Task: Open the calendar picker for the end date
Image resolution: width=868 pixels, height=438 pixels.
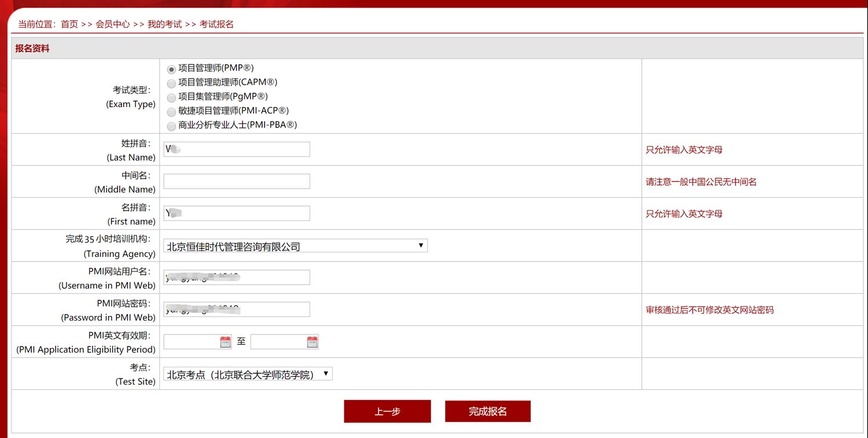Action: click(x=312, y=341)
